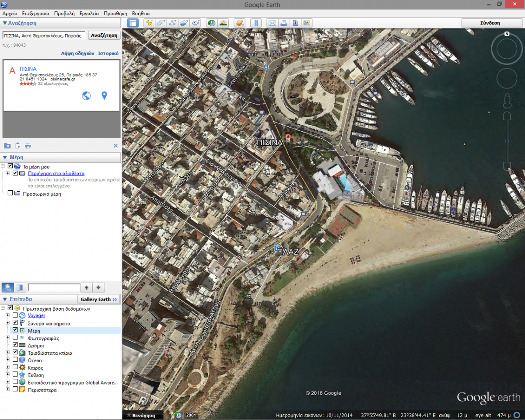
Task: Click the Ξενάγηση tour guide tab
Action: (x=143, y=415)
